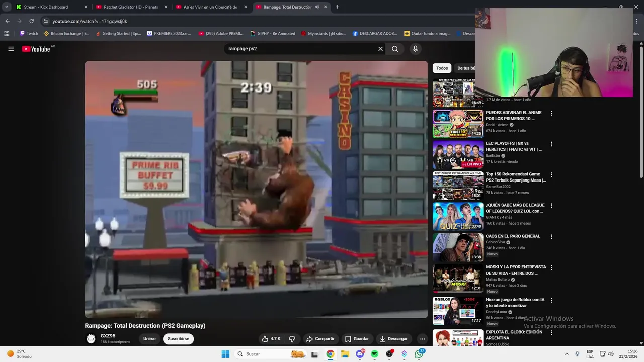Image resolution: width=644 pixels, height=362 pixels.
Task: Open GXZ95 channel avatar
Action: tap(91, 339)
